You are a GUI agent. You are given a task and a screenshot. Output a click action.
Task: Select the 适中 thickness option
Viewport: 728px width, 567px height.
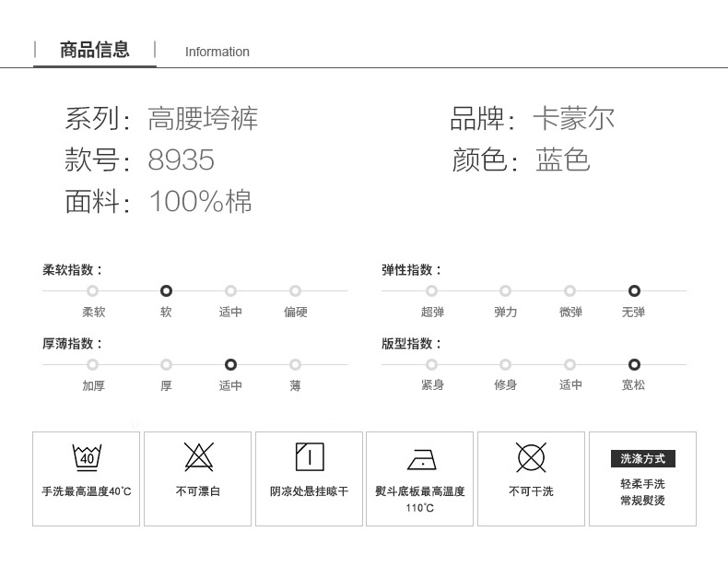pos(230,364)
